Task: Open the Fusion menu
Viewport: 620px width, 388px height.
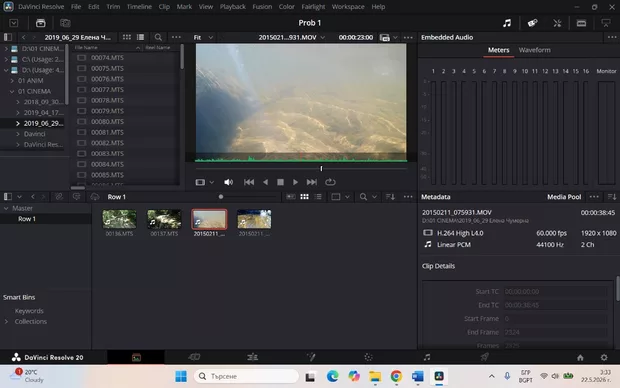Action: pyautogui.click(x=262, y=7)
